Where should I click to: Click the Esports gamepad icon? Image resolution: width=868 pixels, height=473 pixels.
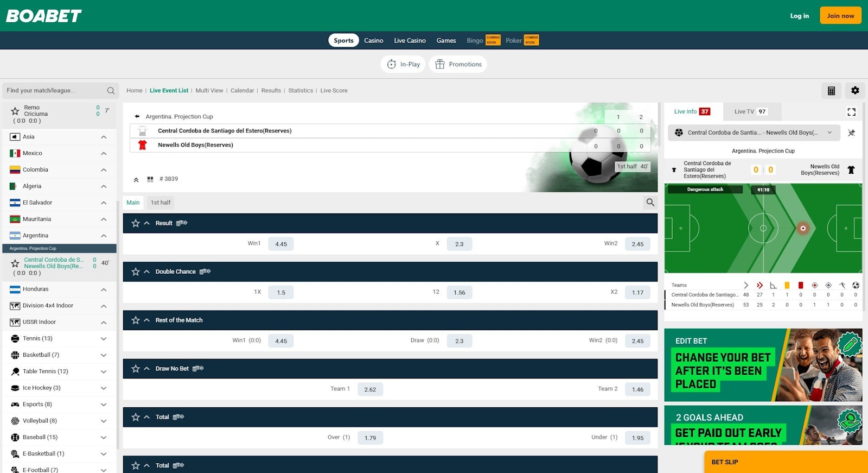tap(15, 405)
